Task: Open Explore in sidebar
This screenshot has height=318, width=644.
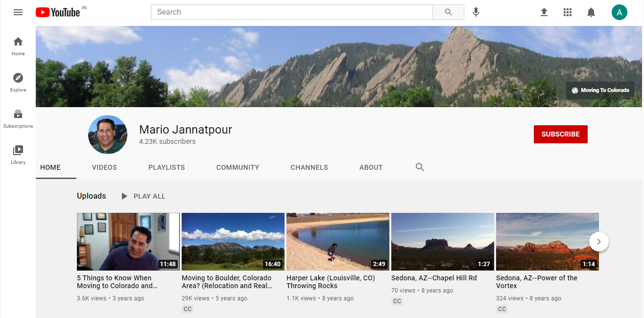Action: pyautogui.click(x=18, y=82)
